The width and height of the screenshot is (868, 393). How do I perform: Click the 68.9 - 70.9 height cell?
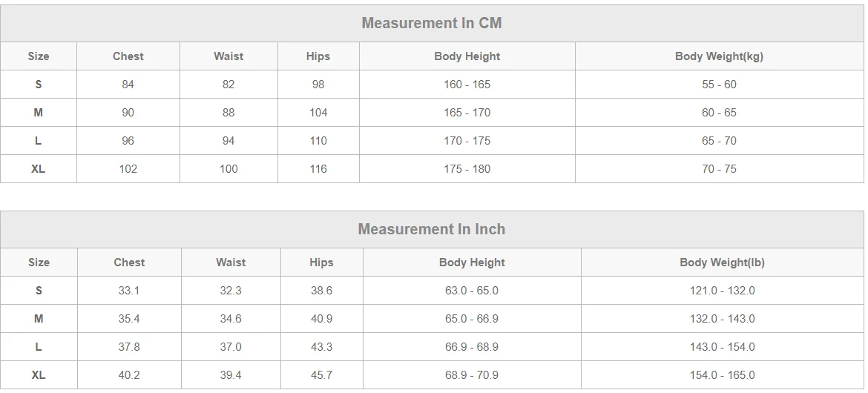pyautogui.click(x=472, y=375)
